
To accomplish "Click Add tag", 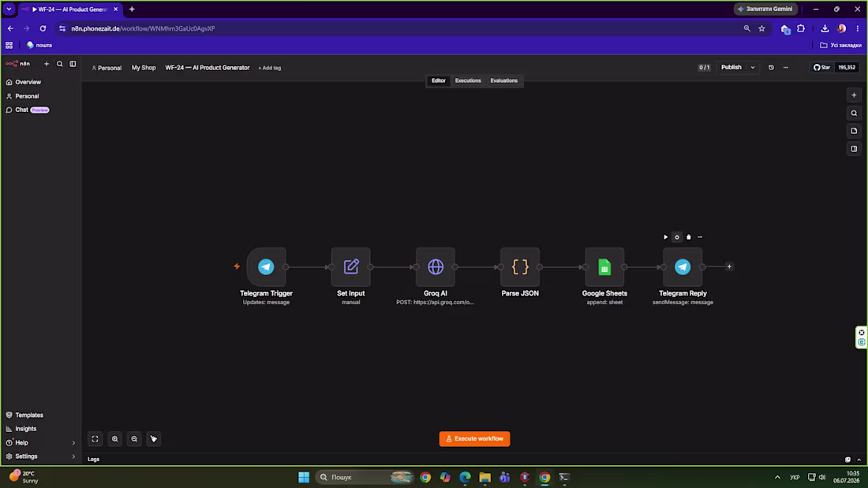I will pyautogui.click(x=270, y=68).
